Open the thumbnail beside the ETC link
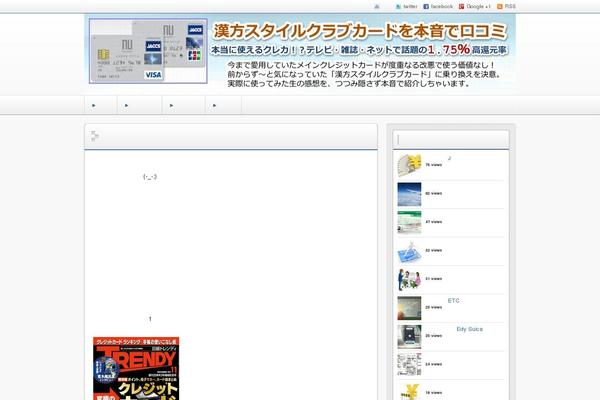The height and width of the screenshot is (400, 600). [409, 308]
